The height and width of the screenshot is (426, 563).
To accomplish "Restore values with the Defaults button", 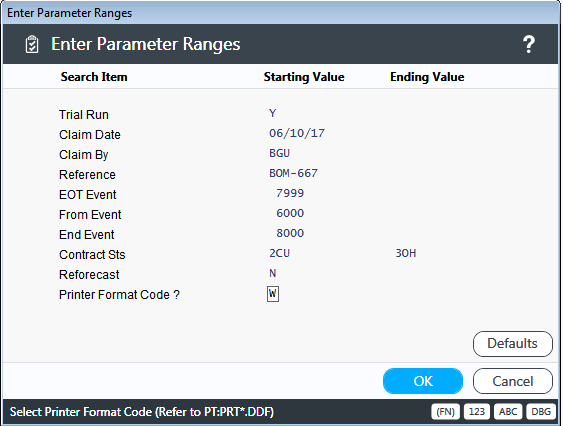I will [x=513, y=344].
